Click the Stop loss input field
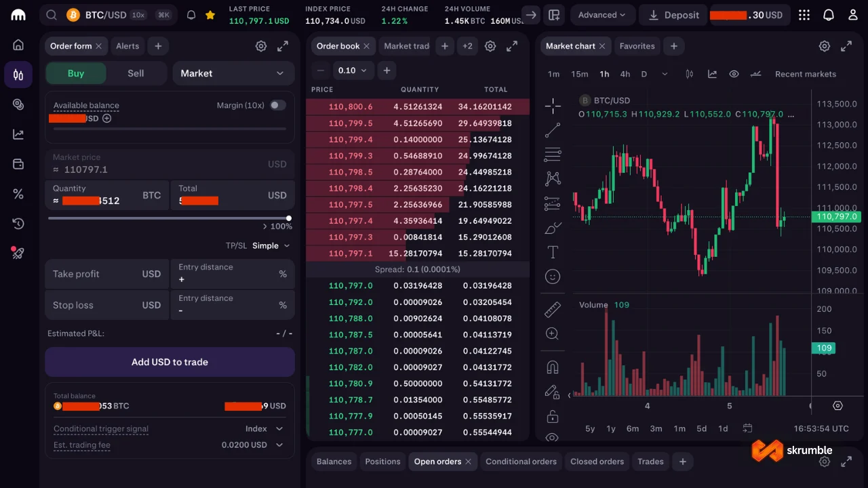This screenshot has width=868, height=488. tap(107, 305)
